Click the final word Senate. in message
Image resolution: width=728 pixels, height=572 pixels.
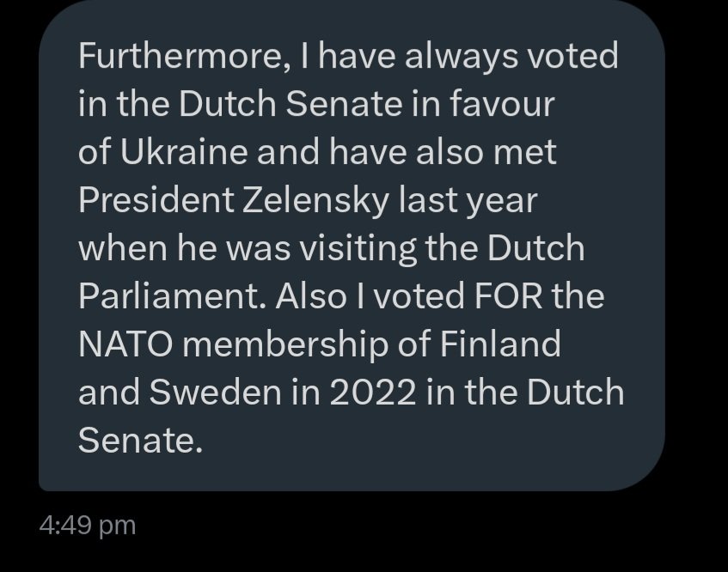pos(141,441)
